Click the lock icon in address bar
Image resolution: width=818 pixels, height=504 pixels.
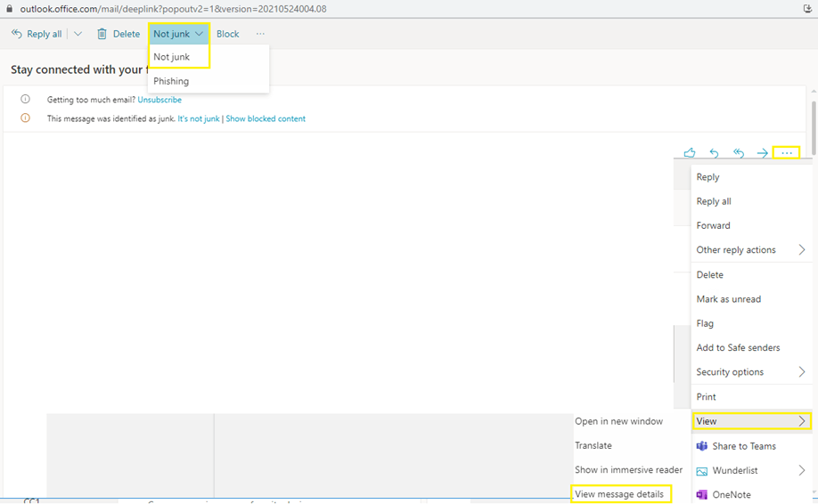(9, 9)
